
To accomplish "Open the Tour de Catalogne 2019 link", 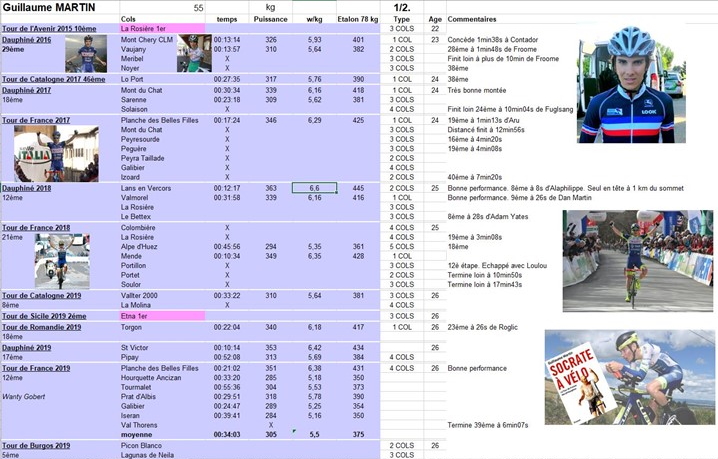I will click(42, 295).
